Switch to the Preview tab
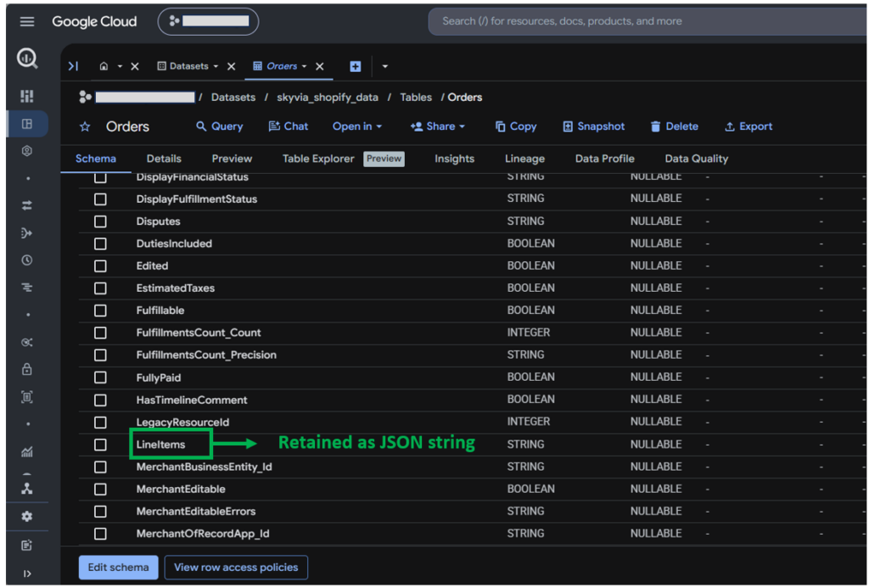Viewport: 869px width, 588px height. click(232, 159)
